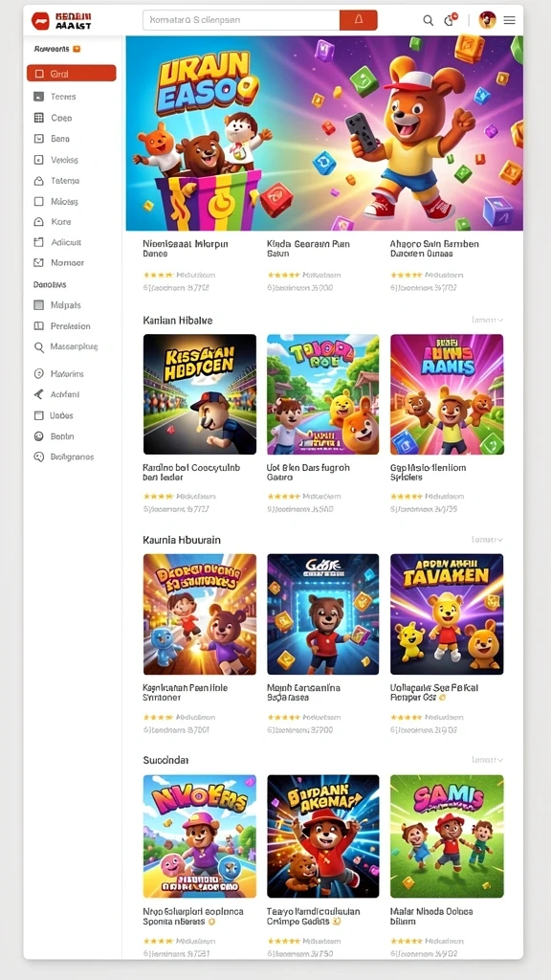This screenshot has height=980, width=551.
Task: Expand the dropdown right of Suocindar
Action: pyautogui.click(x=487, y=759)
